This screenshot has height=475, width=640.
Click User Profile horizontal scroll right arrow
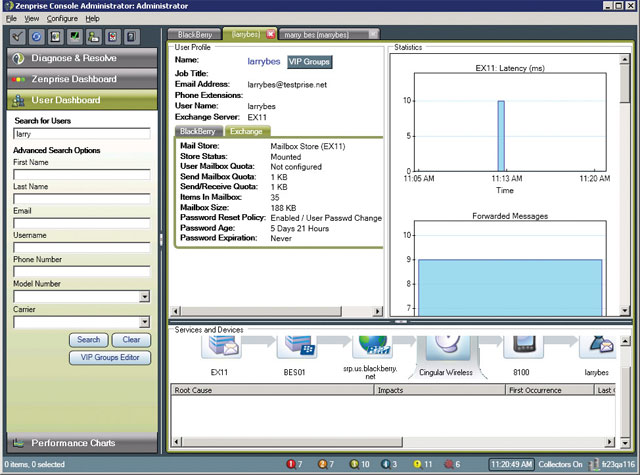pyautogui.click(x=378, y=311)
